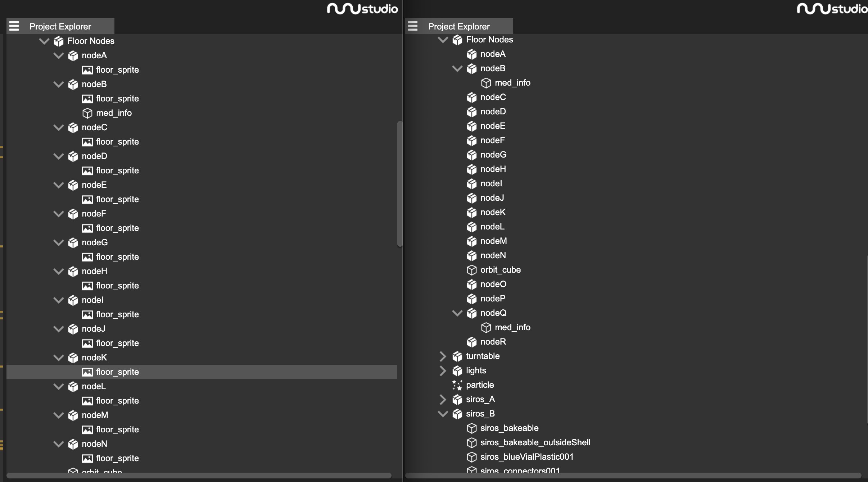Screen dimensions: 868x482
Task: Click the particle stars icon
Action: (457, 385)
